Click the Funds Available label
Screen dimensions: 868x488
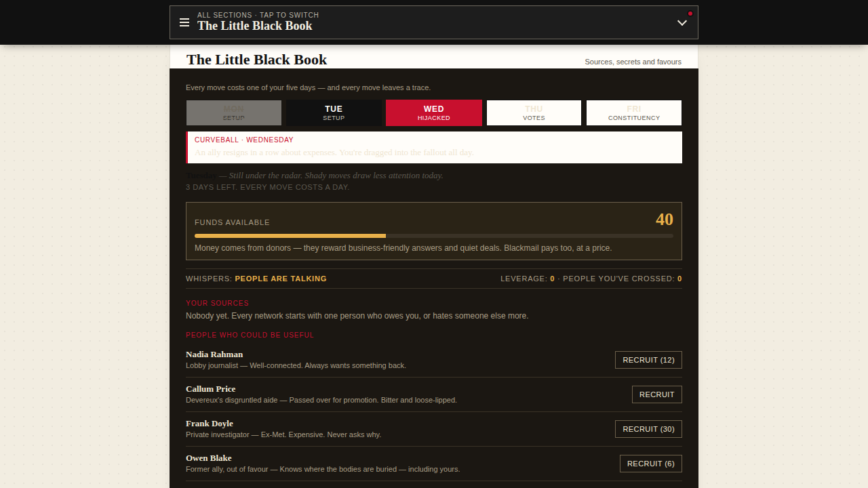[x=232, y=222]
